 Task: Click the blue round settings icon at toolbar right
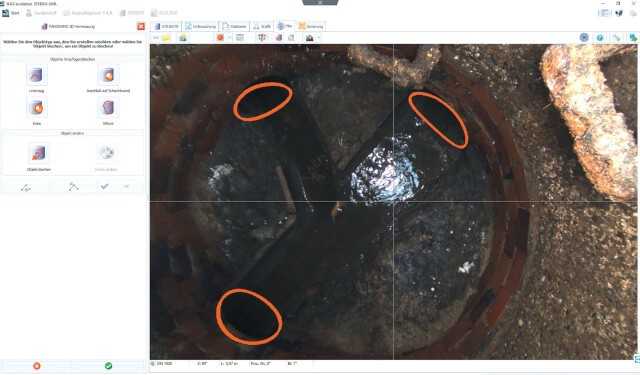(584, 38)
